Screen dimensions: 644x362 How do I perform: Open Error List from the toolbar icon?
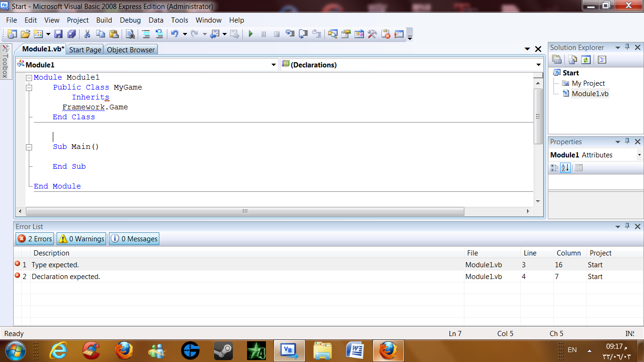(386, 34)
